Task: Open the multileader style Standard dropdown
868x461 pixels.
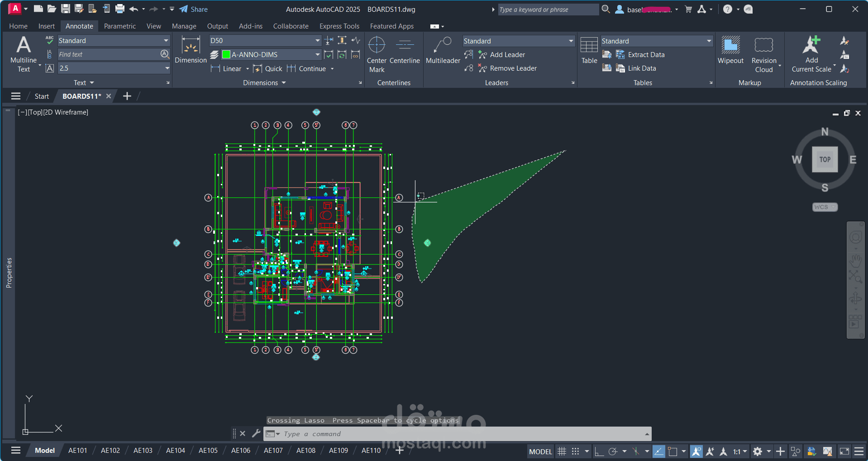Action: point(571,41)
